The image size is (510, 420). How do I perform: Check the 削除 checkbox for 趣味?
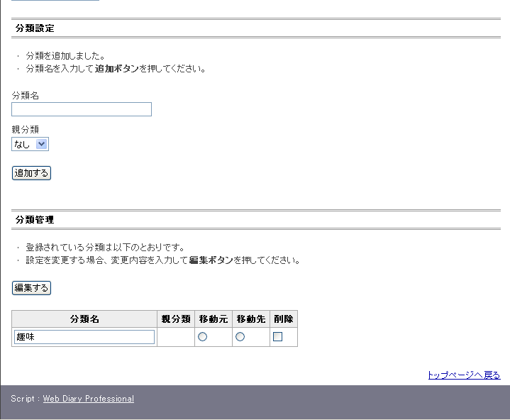point(278,337)
